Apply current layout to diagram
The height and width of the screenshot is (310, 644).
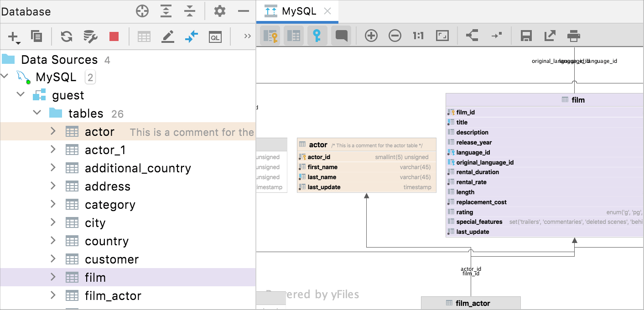pyautogui.click(x=472, y=35)
